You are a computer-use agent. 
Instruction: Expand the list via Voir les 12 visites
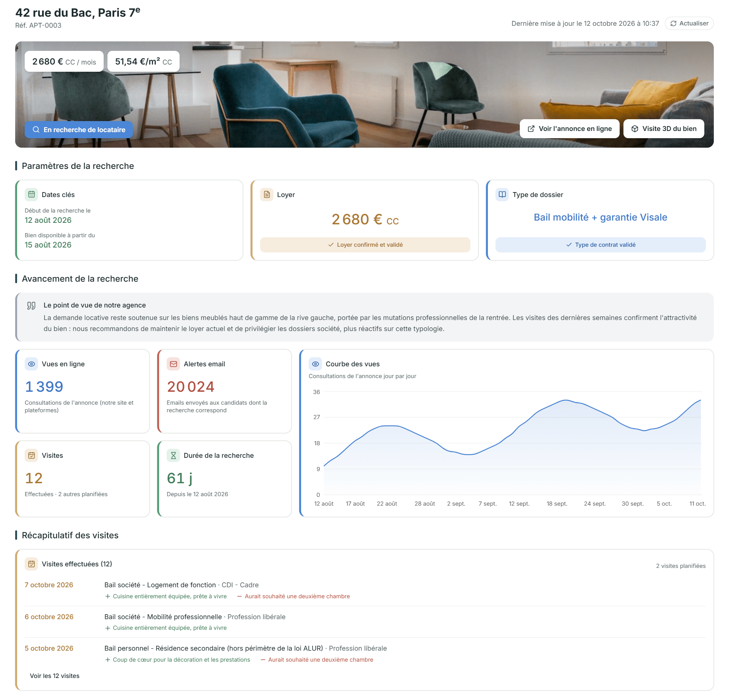pyautogui.click(x=55, y=676)
